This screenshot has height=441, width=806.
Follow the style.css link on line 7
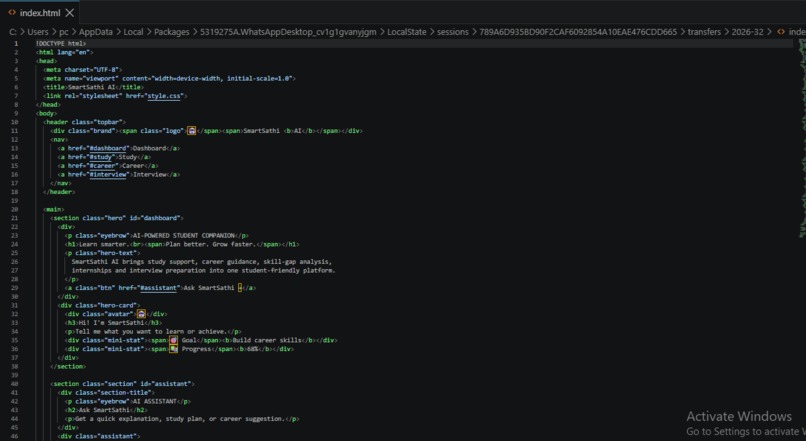pos(164,96)
